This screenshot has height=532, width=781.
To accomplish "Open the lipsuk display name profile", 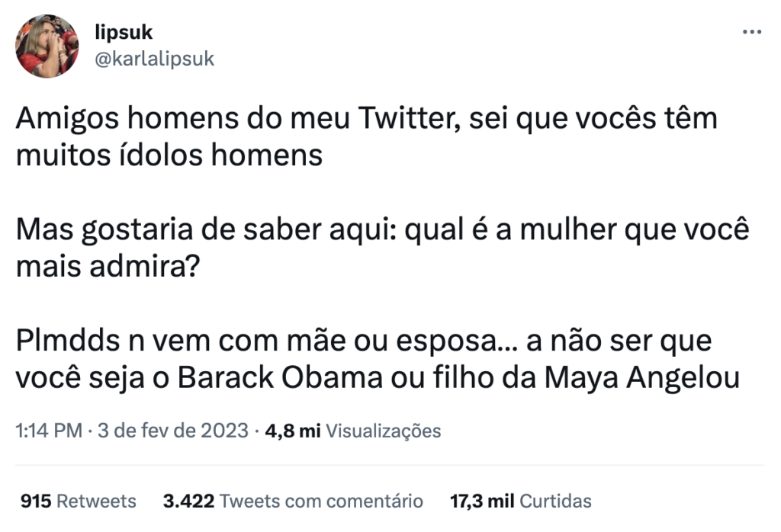I will [124, 33].
